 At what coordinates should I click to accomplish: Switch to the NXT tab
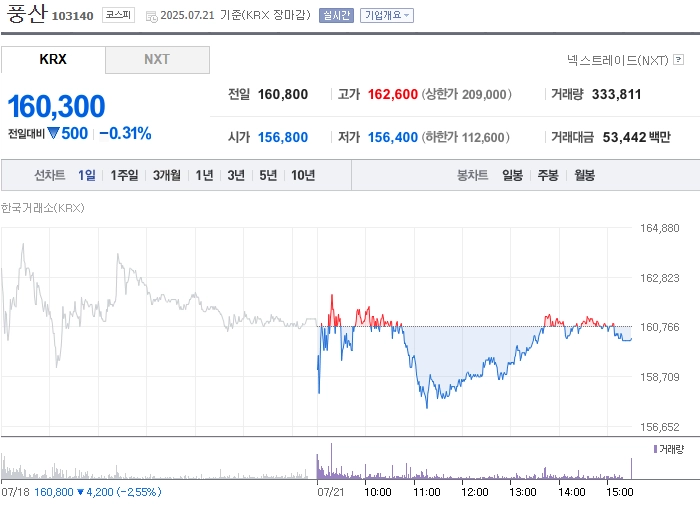(157, 59)
